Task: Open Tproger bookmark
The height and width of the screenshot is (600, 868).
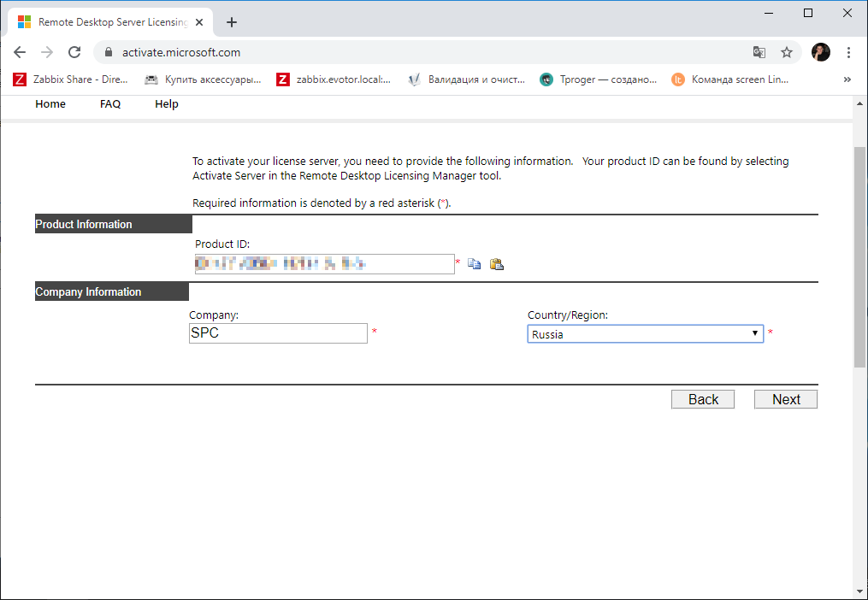Action: [x=599, y=79]
